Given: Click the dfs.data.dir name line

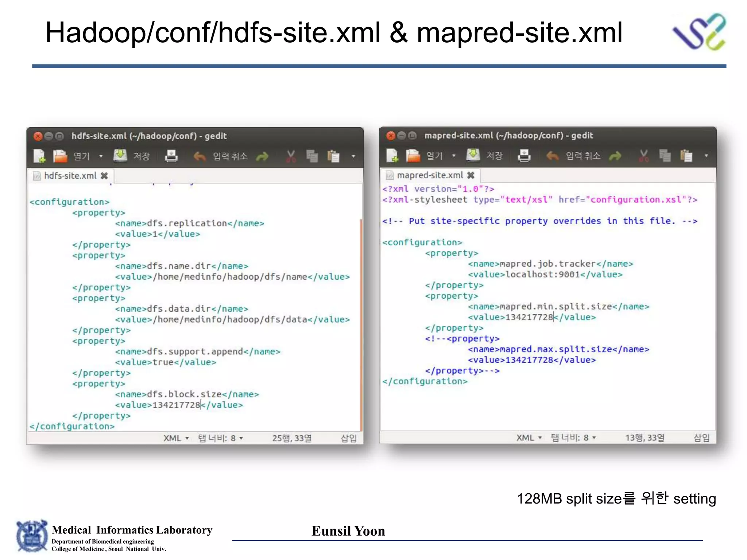Looking at the screenshot, I should tap(182, 309).
